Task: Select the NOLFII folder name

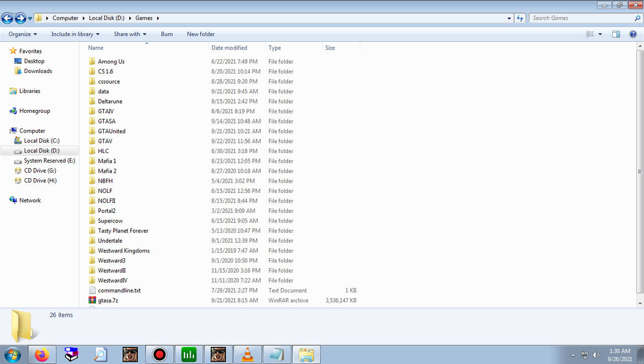Action: 107,201
